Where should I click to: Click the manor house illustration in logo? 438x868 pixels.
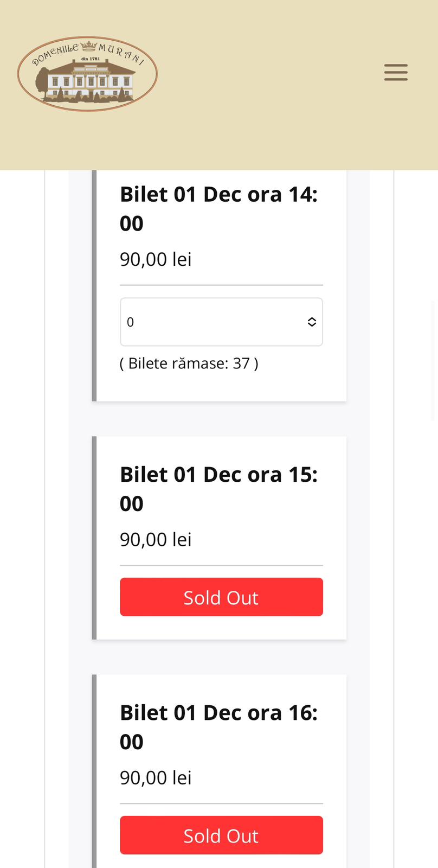coord(92,80)
